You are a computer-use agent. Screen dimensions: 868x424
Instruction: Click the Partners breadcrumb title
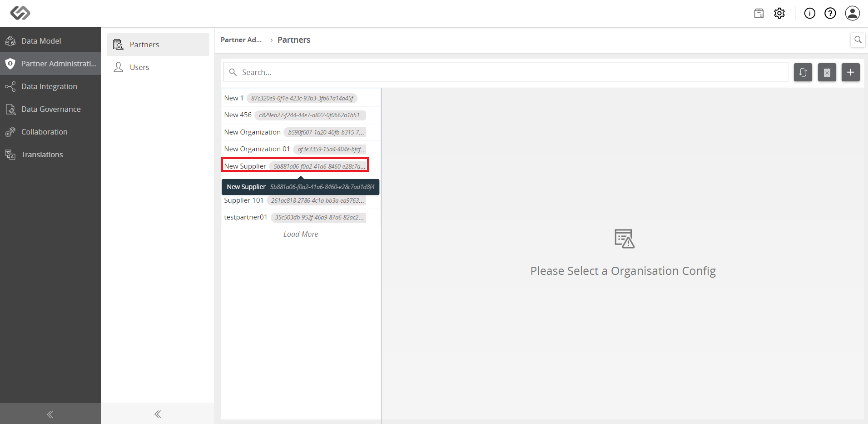(x=294, y=40)
